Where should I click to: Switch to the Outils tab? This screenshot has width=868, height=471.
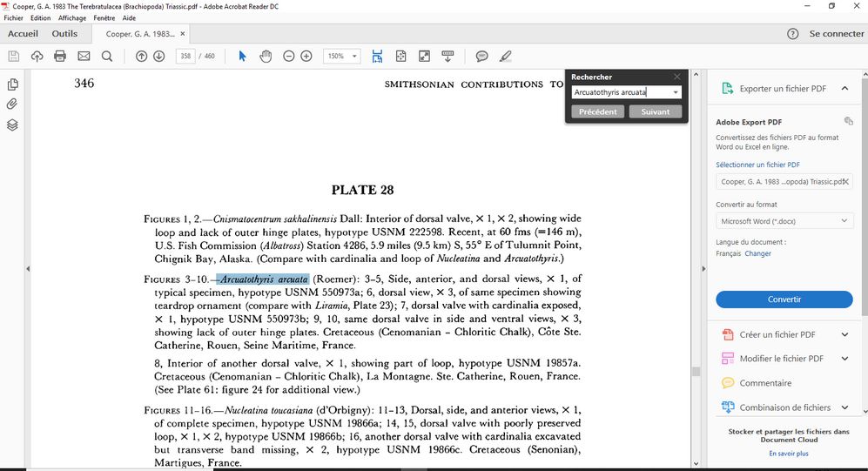[64, 34]
